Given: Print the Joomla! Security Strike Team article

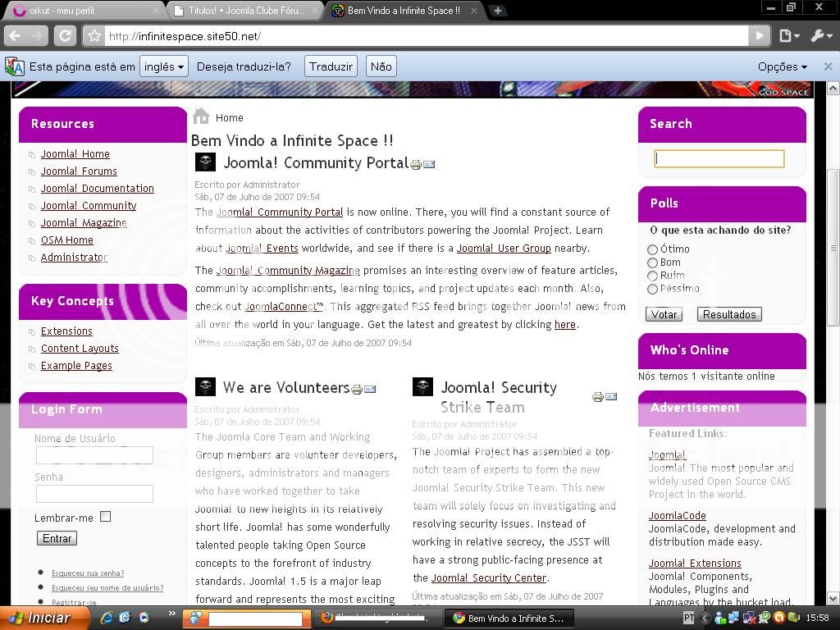Looking at the screenshot, I should (597, 397).
